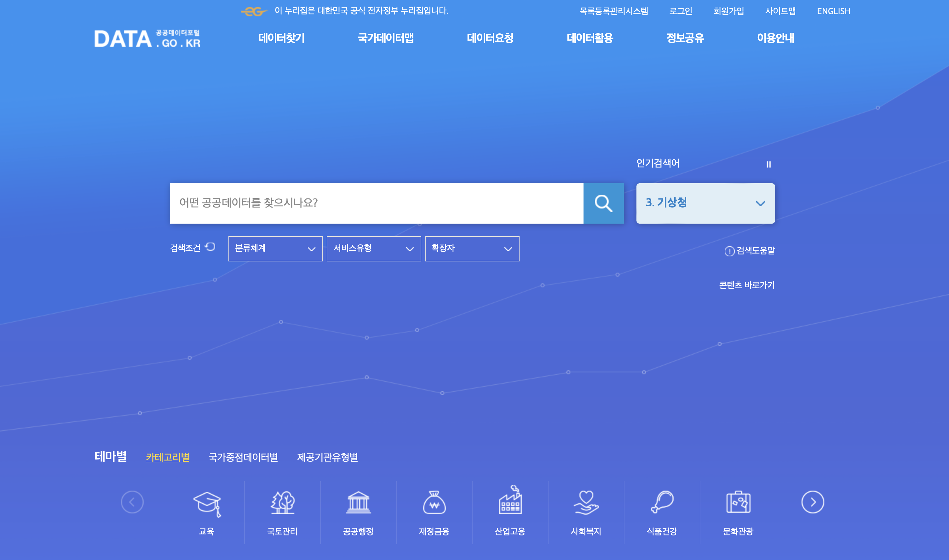Select the 국가중점데이터별 tab
949x560 pixels.
244,457
